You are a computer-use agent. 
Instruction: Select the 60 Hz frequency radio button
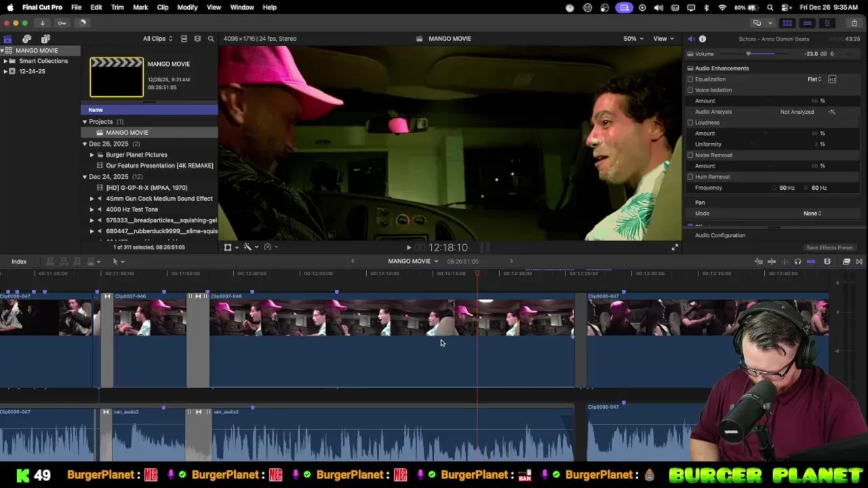(x=807, y=188)
